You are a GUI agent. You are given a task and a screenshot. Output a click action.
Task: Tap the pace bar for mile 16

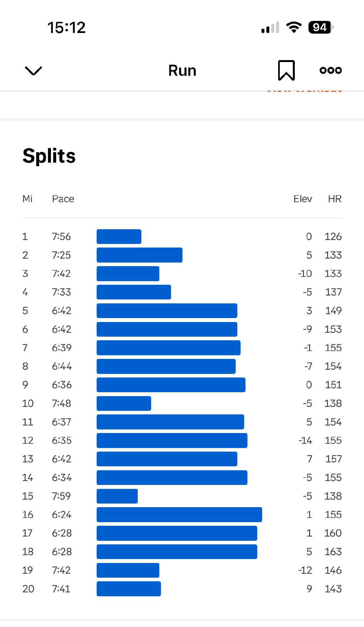(179, 515)
